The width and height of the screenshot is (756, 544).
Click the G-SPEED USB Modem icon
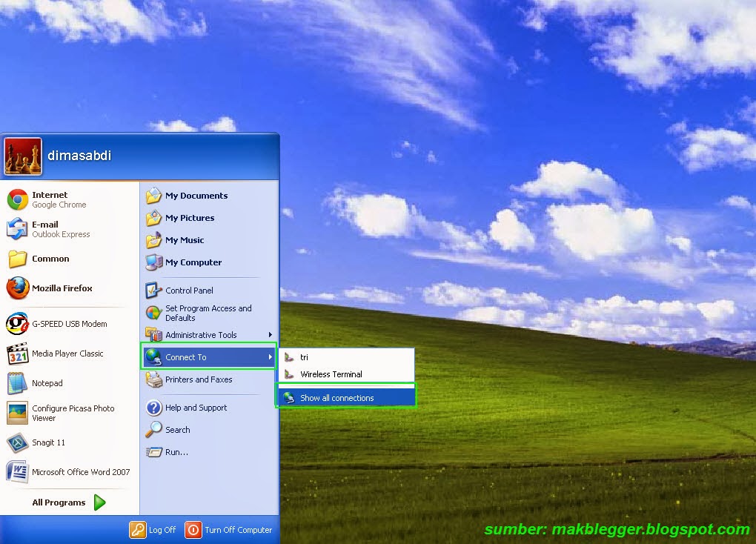(17, 324)
